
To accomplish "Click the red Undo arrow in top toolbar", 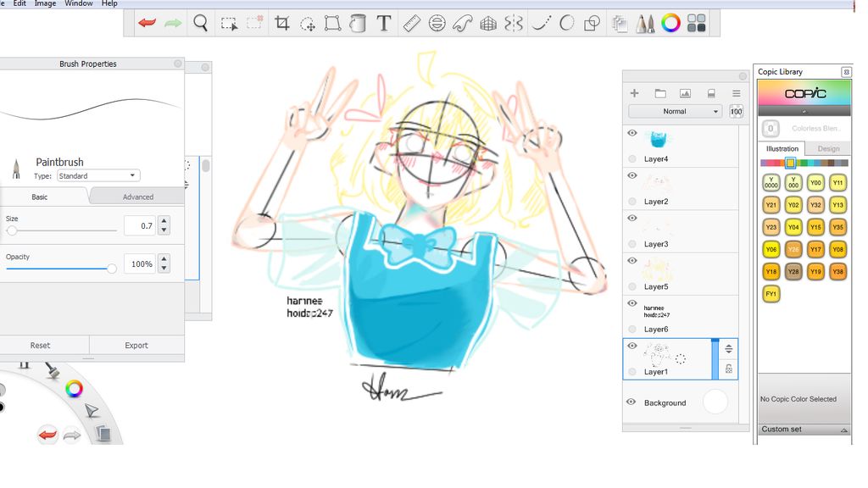I will 147,23.
